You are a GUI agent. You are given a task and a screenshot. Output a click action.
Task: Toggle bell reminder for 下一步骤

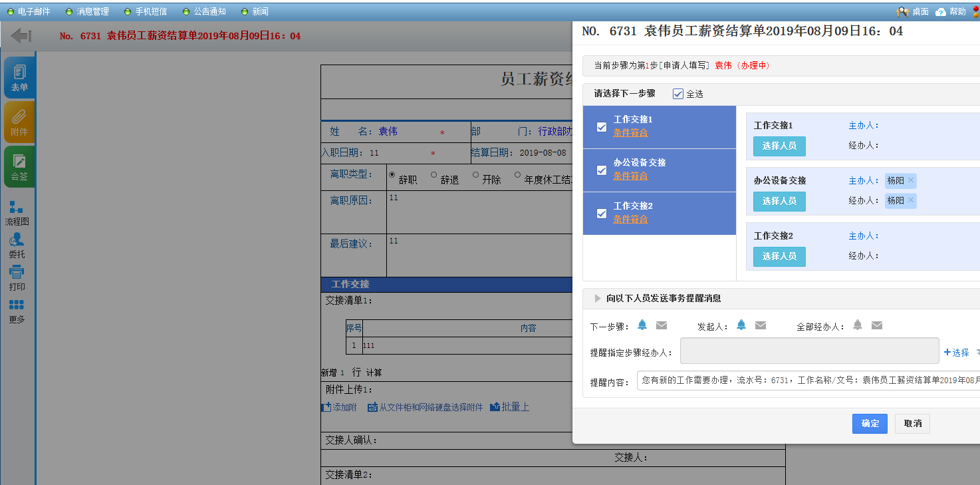tap(642, 325)
